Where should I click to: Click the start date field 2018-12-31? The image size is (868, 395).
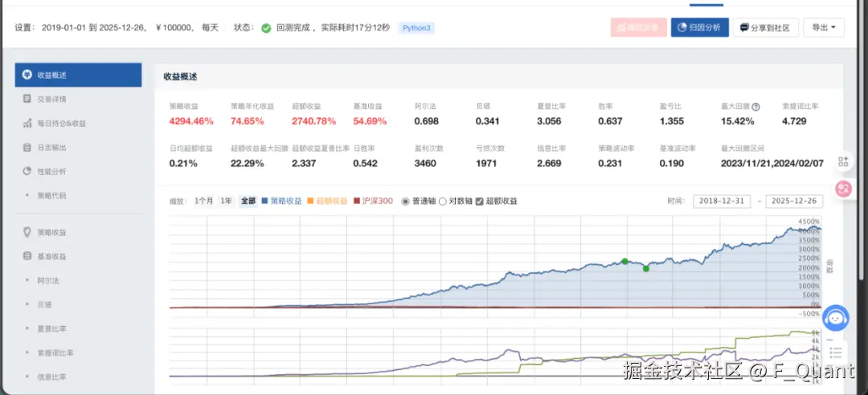click(721, 202)
